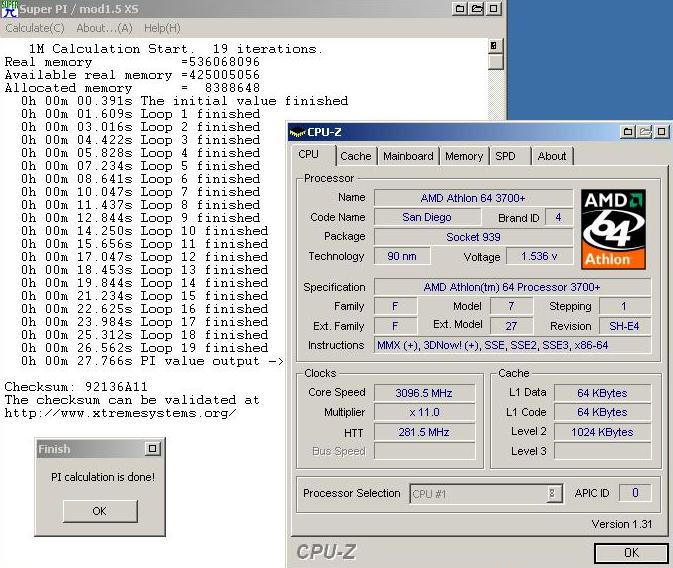Switch to the About tab in CPU-Z
Image resolution: width=673 pixels, height=568 pixels.
552,156
